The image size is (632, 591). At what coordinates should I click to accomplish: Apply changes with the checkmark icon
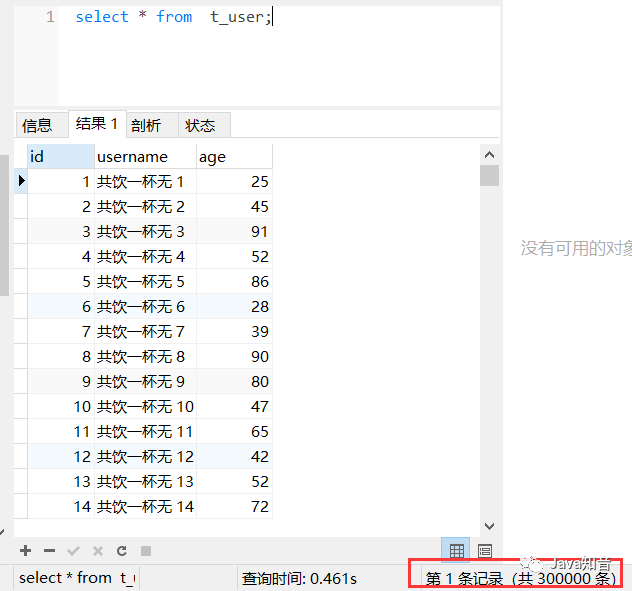click(x=73, y=551)
